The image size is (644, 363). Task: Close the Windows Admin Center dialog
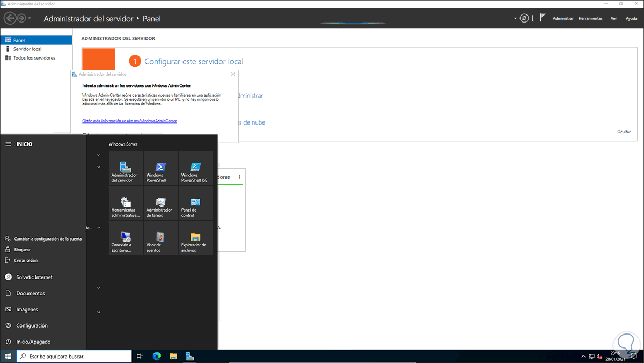tap(232, 74)
